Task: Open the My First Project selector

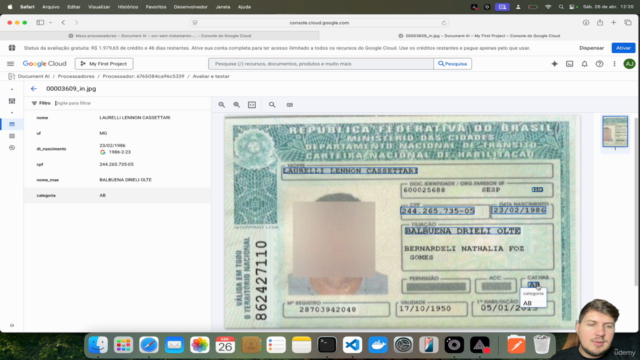Action: pyautogui.click(x=104, y=64)
